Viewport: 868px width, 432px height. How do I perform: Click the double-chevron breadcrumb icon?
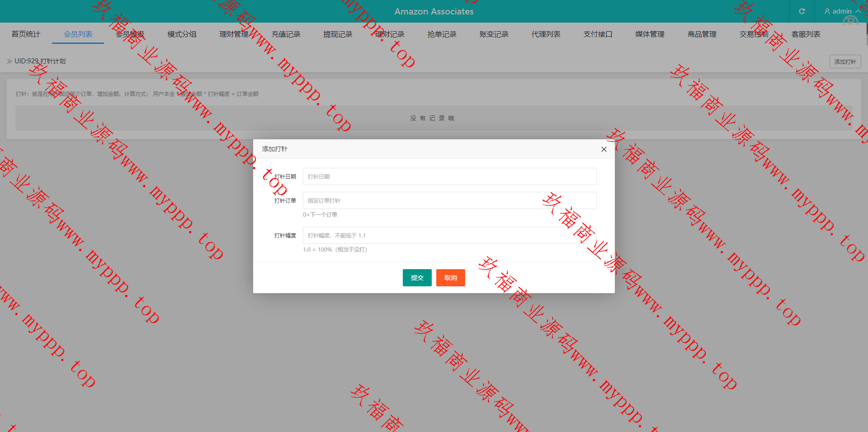9,61
